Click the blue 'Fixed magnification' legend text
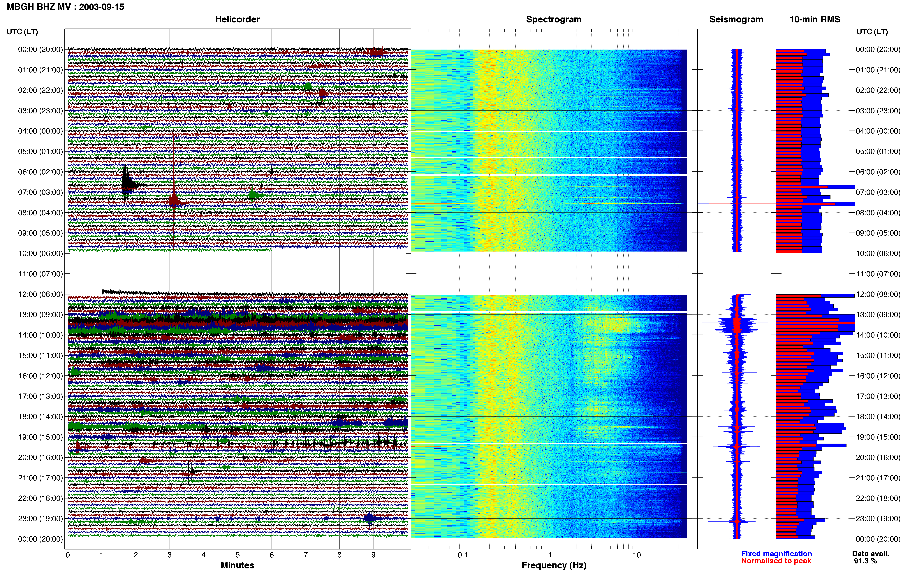 [x=776, y=554]
